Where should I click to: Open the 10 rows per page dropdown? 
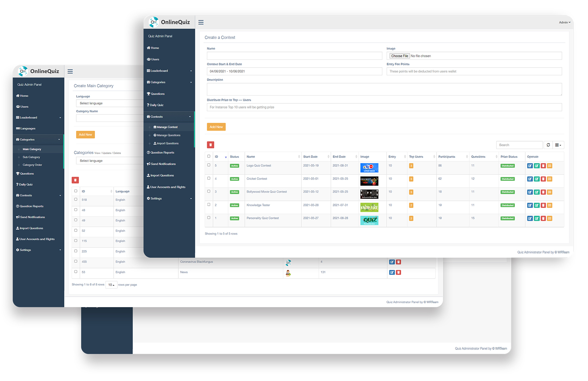point(111,285)
